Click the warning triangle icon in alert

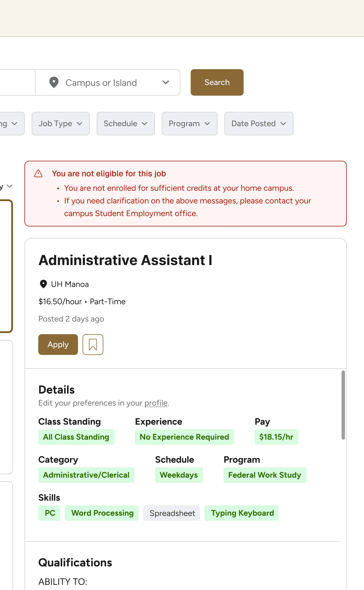point(38,174)
